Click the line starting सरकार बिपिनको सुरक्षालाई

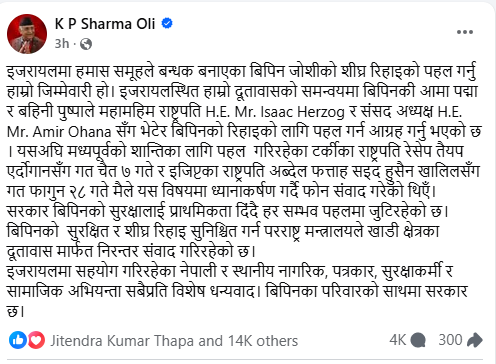coord(228,212)
